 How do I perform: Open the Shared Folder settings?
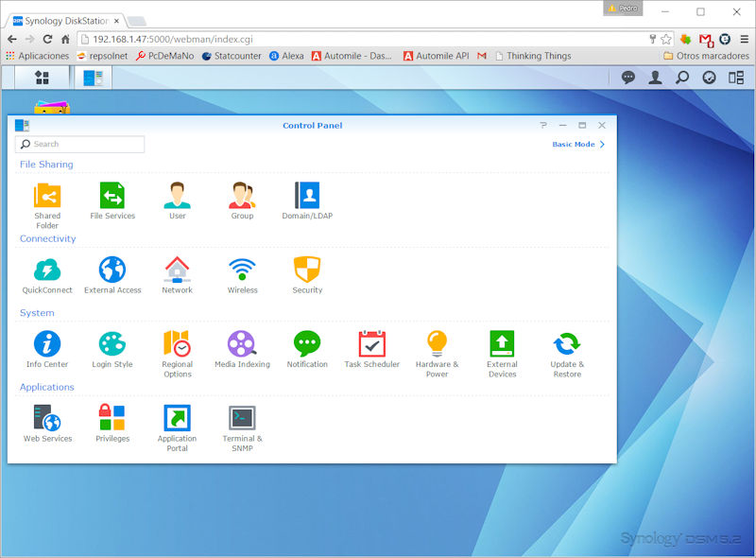pos(47,205)
